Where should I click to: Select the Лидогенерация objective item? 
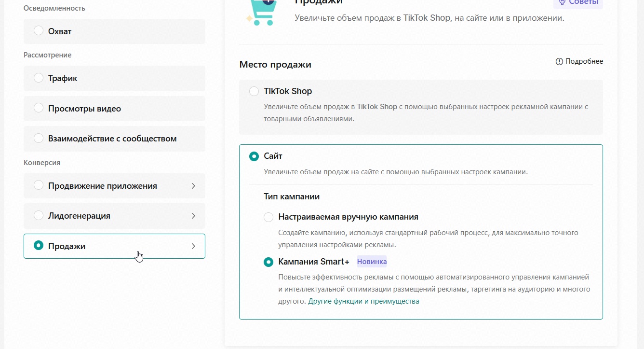click(x=114, y=216)
